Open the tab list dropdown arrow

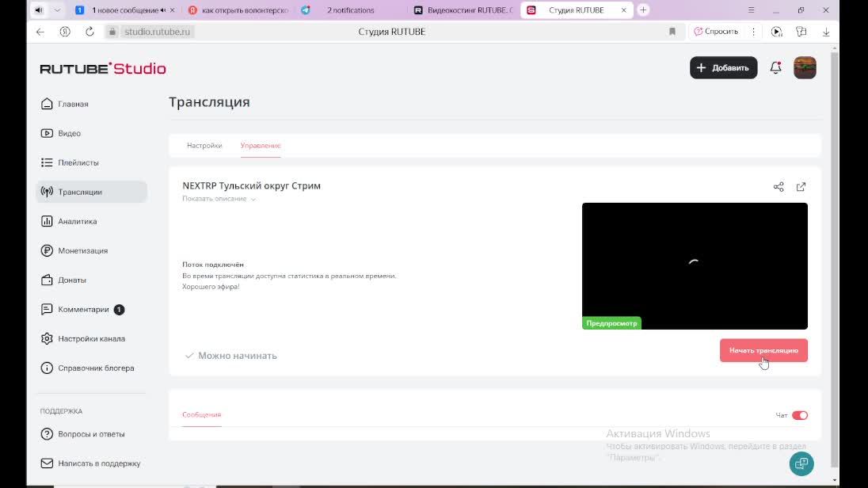[57, 10]
